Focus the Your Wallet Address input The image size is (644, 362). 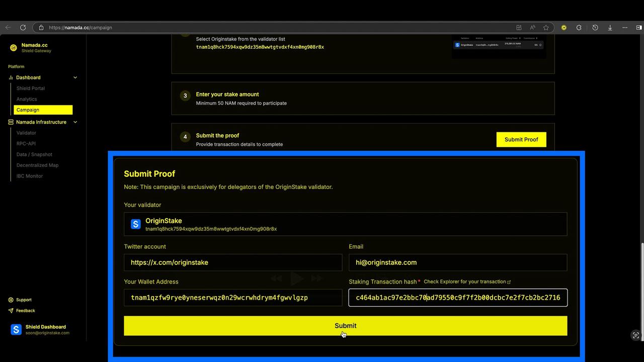pos(233,298)
